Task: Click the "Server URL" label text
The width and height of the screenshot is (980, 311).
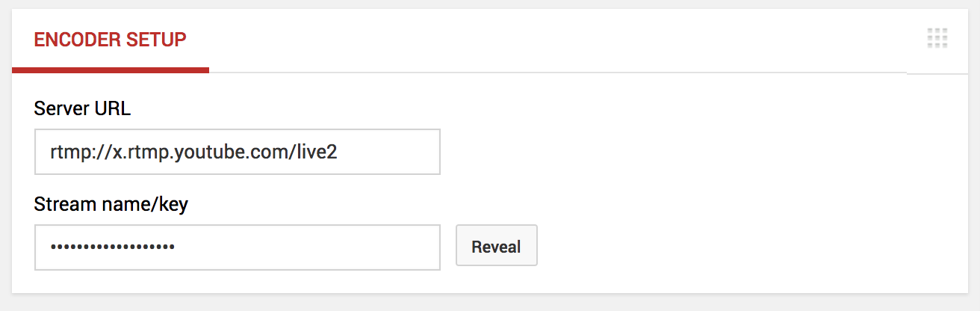Action: pyautogui.click(x=82, y=109)
